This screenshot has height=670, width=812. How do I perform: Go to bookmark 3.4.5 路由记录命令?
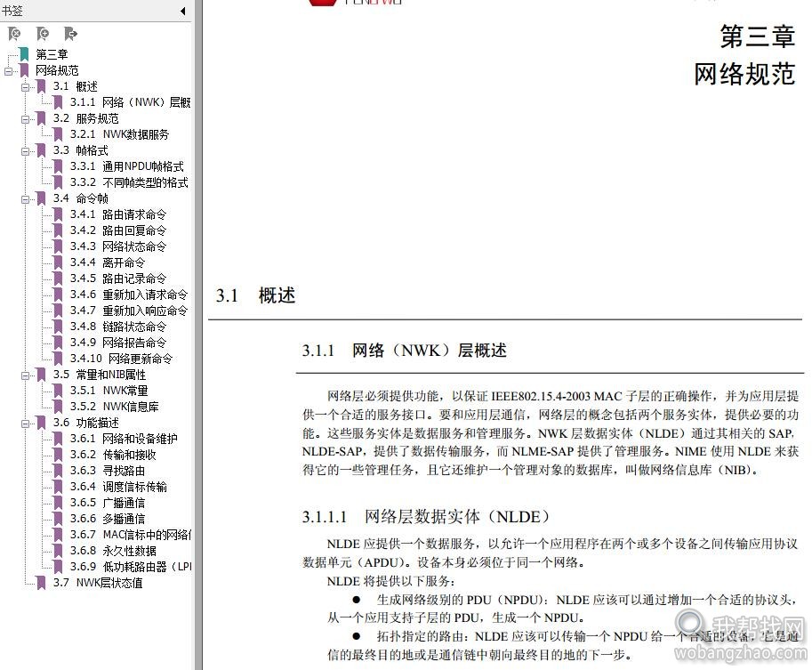tap(118, 278)
